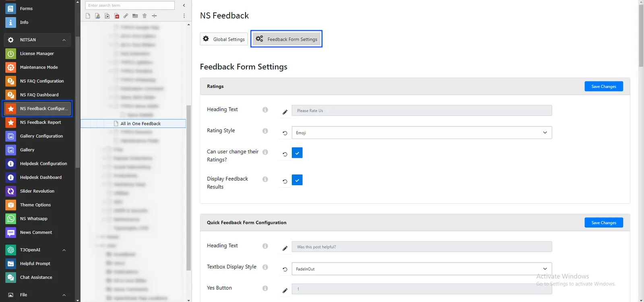This screenshot has height=302, width=644.
Task: Open the License Manager module icon
Action: tap(11, 54)
